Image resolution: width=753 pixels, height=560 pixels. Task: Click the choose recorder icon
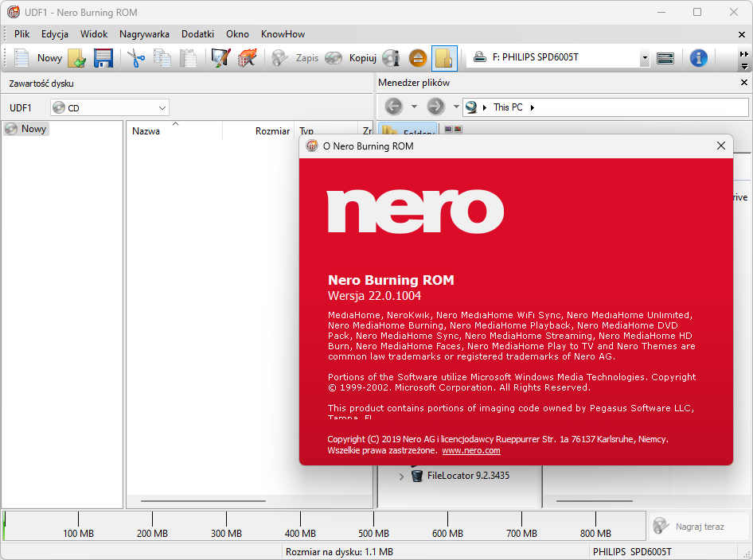(x=665, y=58)
